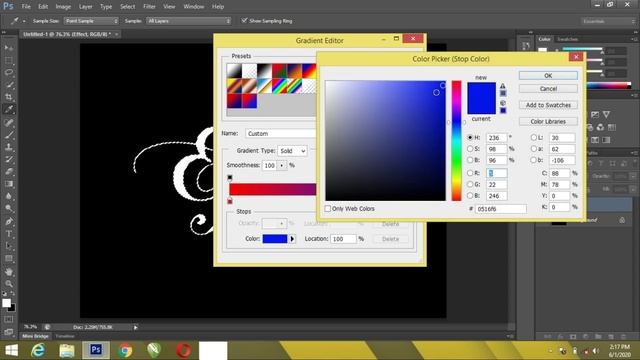Click the gradient Name field
640x360 pixels.
click(281, 133)
